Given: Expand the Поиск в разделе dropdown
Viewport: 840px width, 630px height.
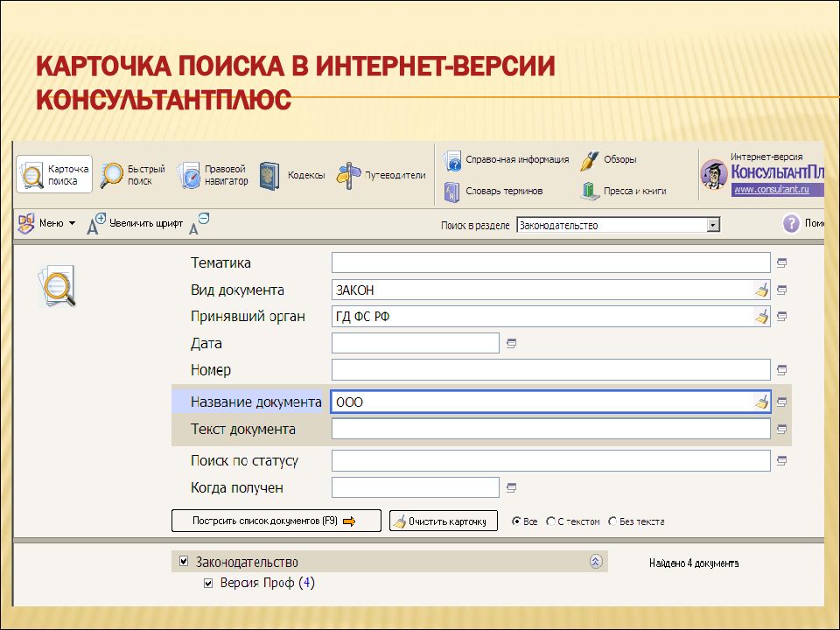Looking at the screenshot, I should point(712,225).
